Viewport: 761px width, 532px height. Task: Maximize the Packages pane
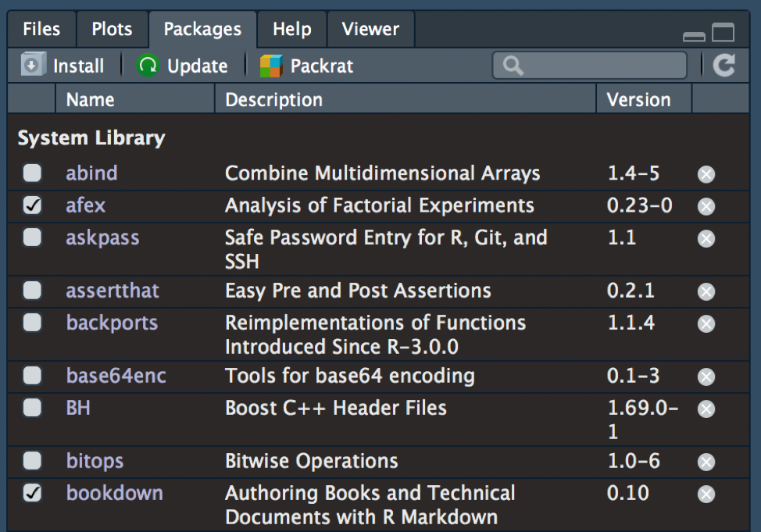(x=723, y=33)
